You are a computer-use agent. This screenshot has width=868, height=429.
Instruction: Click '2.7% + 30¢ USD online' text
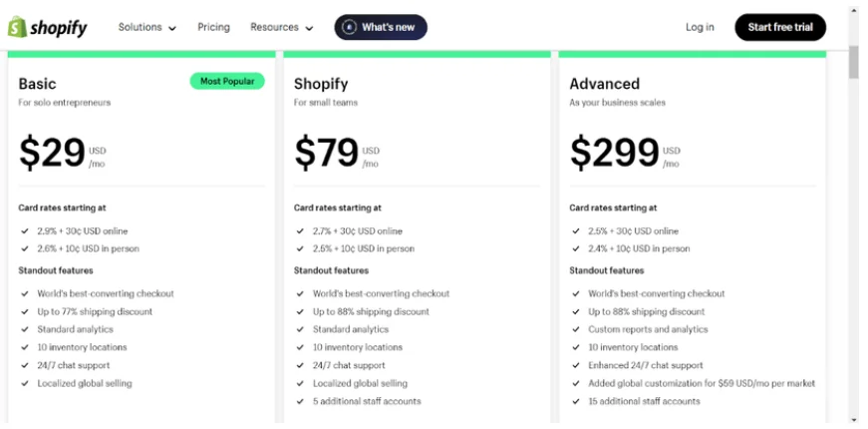coord(358,231)
